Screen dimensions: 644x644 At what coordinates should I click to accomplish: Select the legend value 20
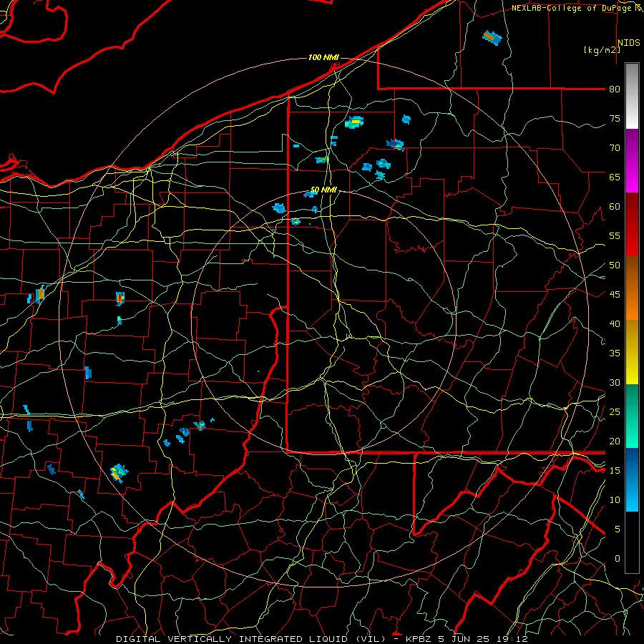615,441
